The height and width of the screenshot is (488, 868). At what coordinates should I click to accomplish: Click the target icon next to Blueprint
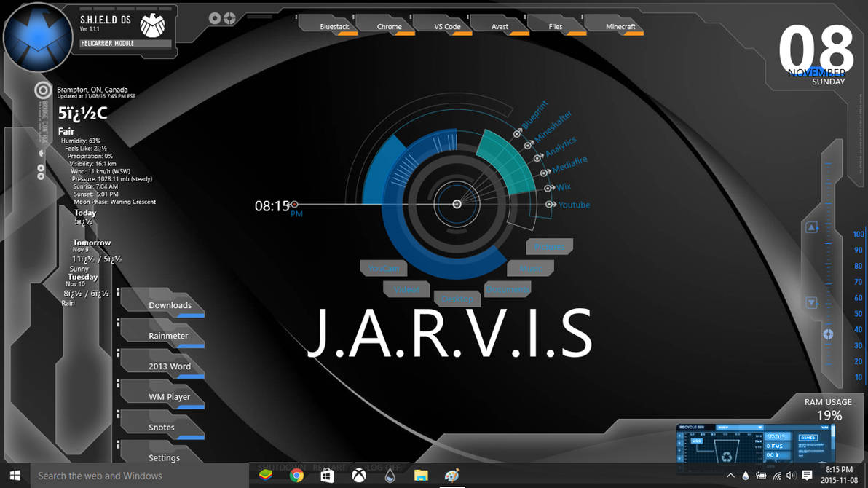pos(517,133)
